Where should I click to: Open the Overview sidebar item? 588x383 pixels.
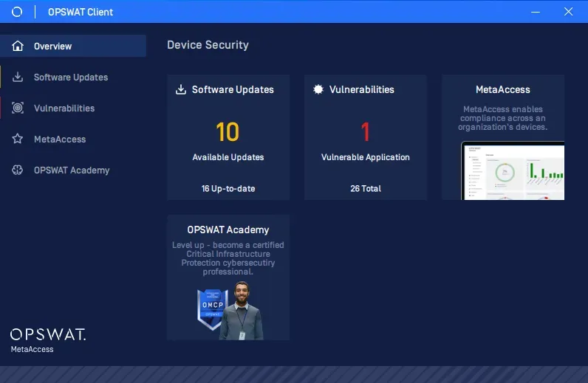[x=73, y=46]
